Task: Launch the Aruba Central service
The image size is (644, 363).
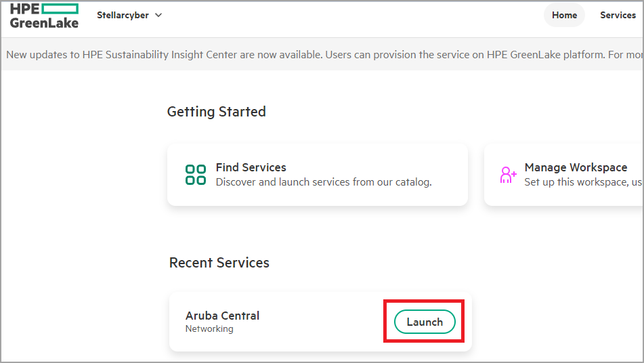Action: (425, 322)
